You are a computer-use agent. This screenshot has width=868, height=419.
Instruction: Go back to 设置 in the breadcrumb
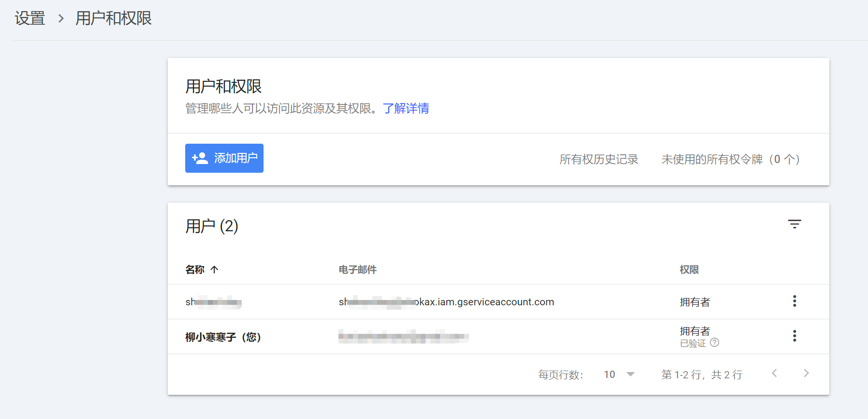(x=29, y=18)
